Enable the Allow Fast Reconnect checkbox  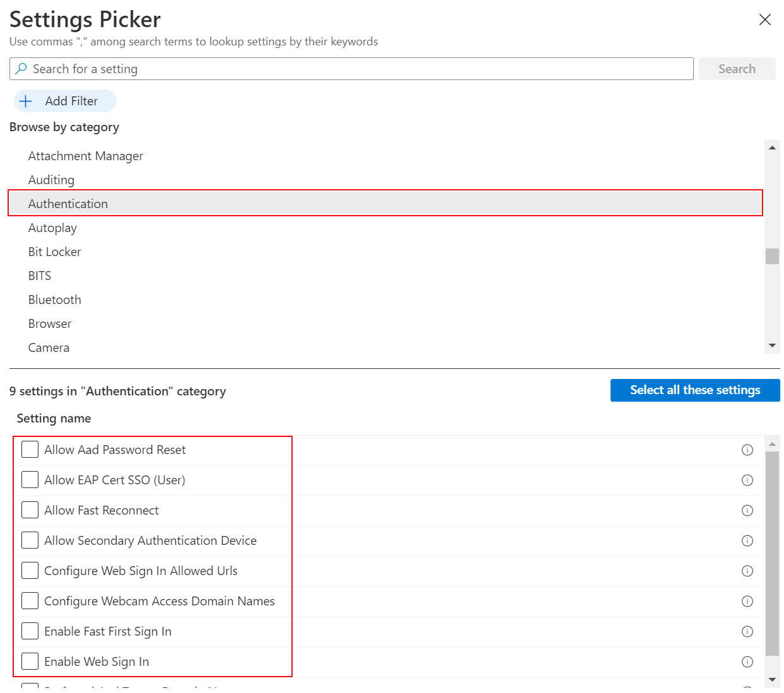click(x=30, y=510)
